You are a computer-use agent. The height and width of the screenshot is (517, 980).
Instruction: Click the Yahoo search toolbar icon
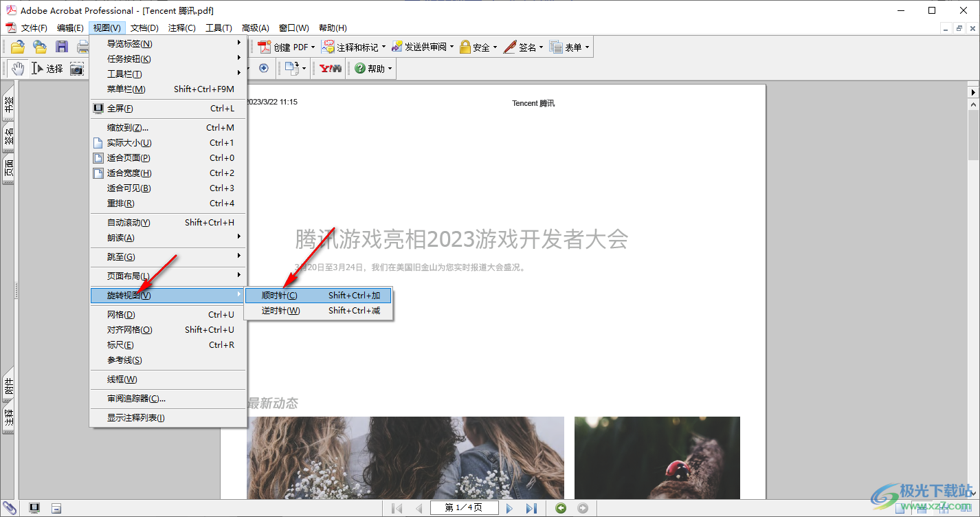coord(331,68)
